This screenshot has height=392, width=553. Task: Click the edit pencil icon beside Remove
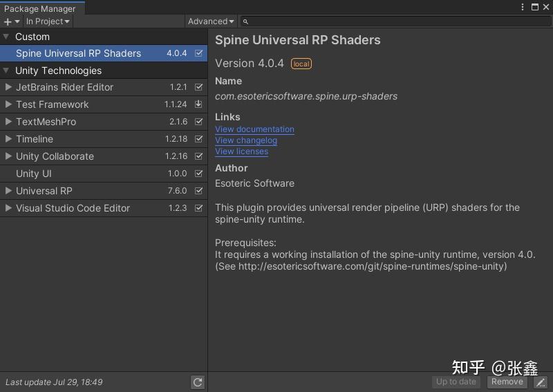tap(541, 382)
